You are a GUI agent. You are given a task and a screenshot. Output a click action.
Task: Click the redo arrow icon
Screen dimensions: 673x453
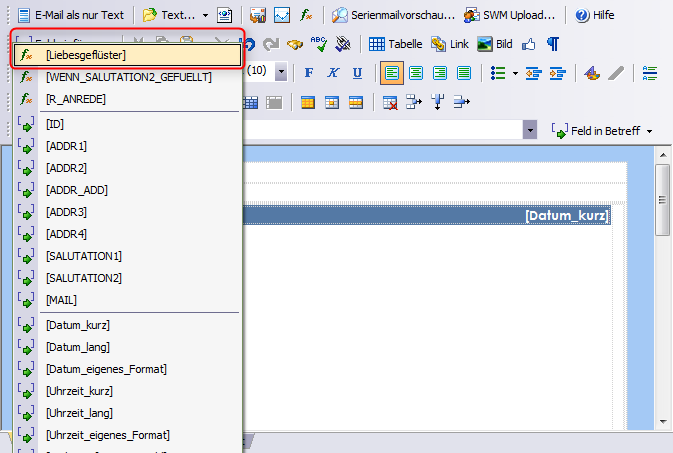271,44
